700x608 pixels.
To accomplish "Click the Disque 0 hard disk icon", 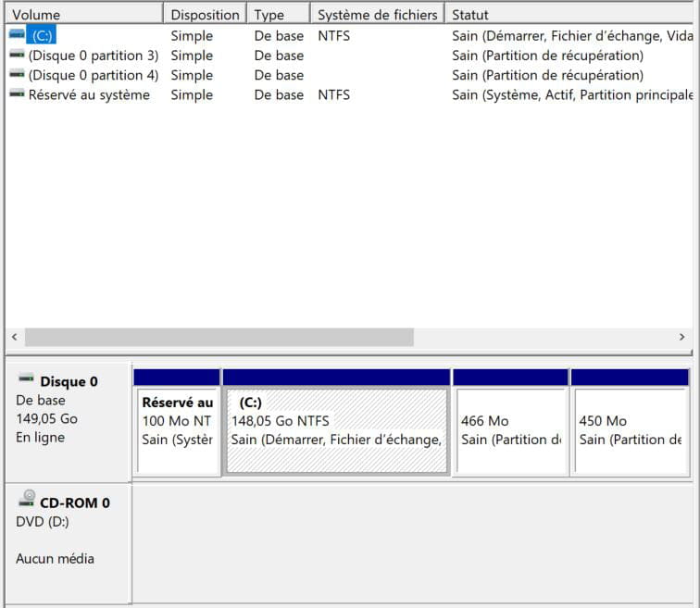I will (26, 379).
